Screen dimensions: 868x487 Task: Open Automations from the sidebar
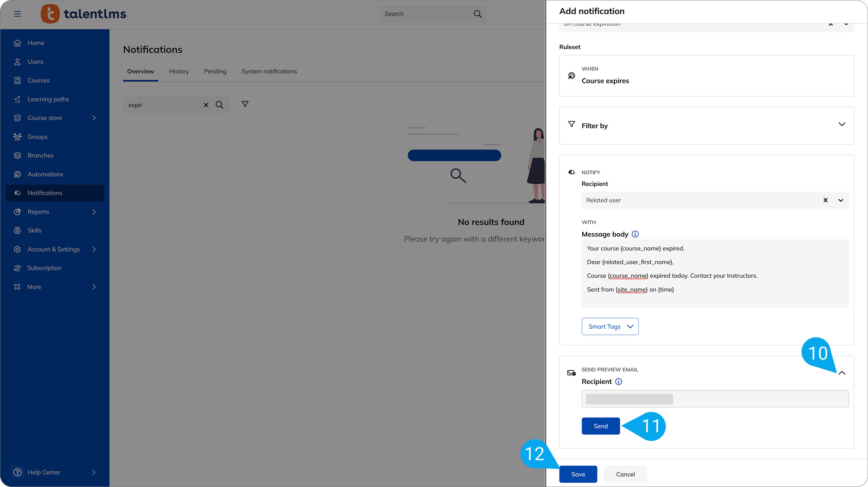click(x=45, y=174)
